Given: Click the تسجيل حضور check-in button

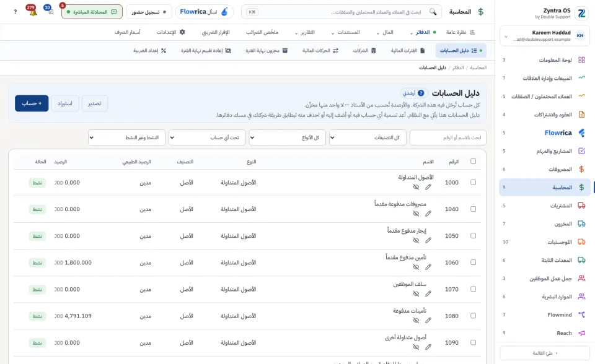Looking at the screenshot, I should pyautogui.click(x=149, y=12).
